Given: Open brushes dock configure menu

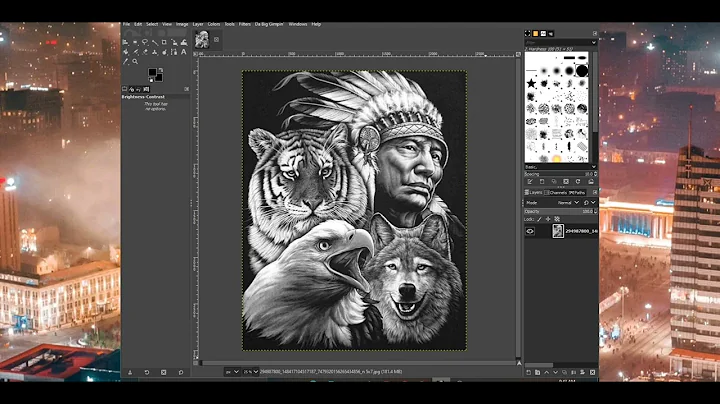Looking at the screenshot, I should pos(595,34).
